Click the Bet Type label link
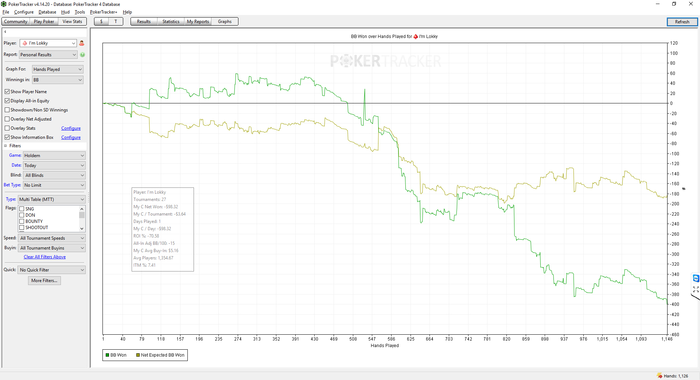The height and width of the screenshot is (380, 700). 12,185
